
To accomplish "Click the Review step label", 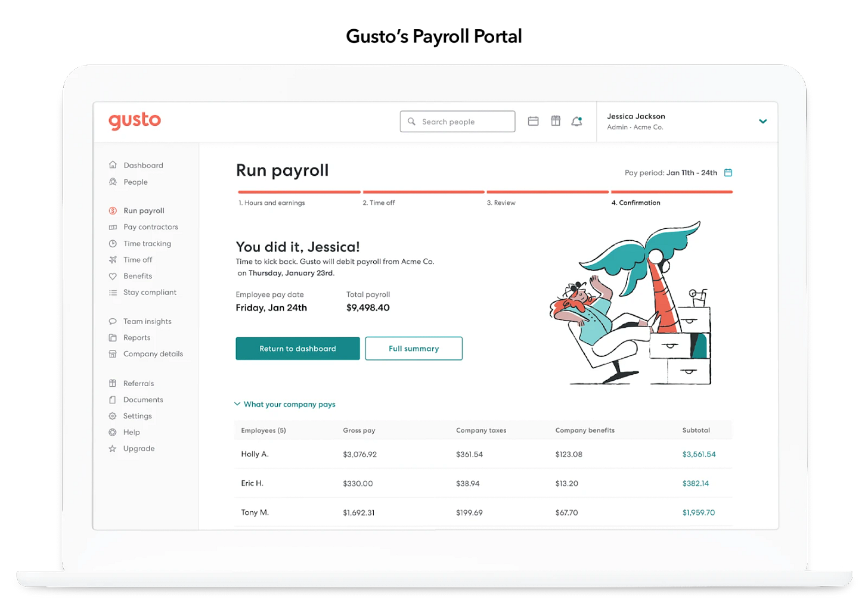I will (x=501, y=203).
